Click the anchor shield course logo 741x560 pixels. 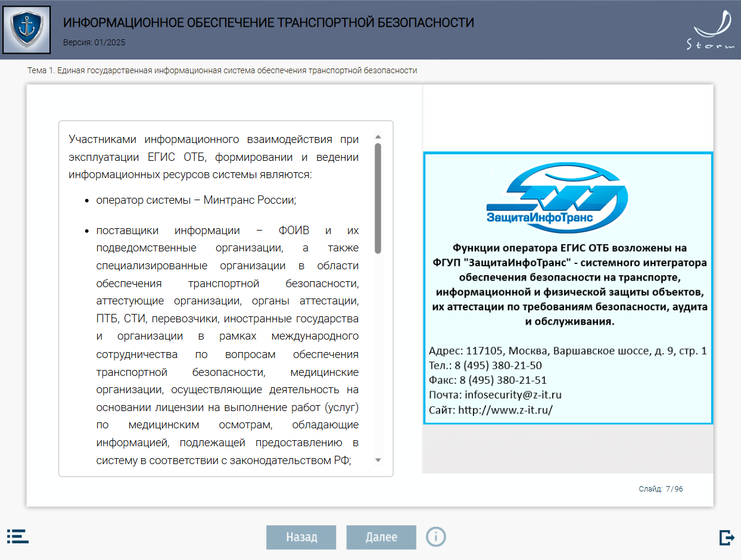[27, 29]
